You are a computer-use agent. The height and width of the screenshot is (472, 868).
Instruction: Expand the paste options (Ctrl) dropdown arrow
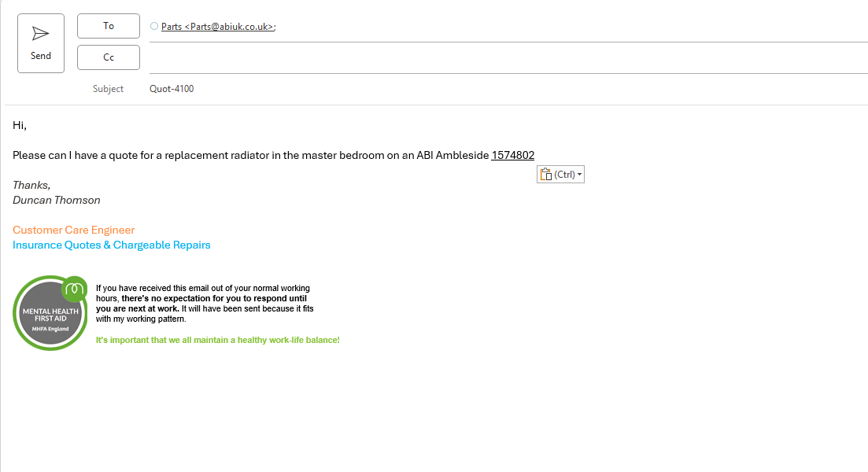click(x=580, y=175)
